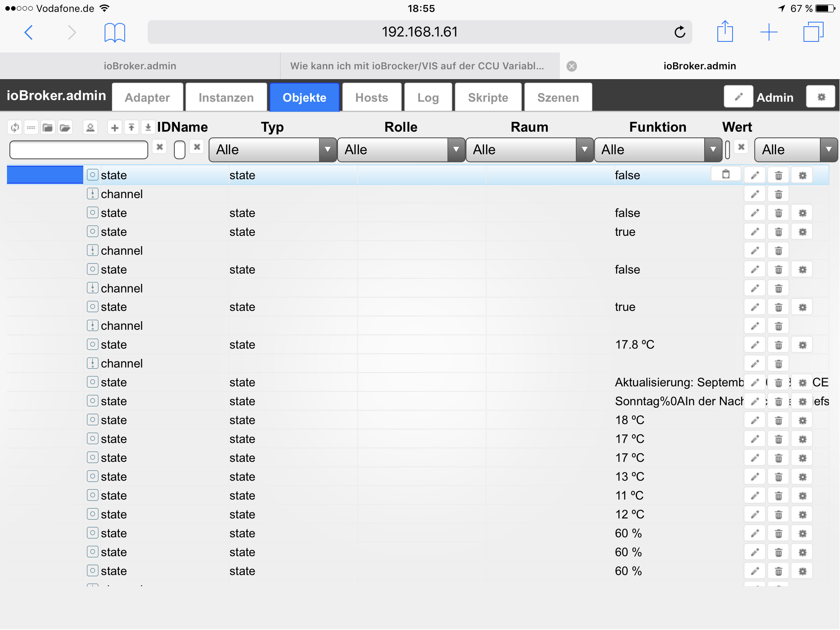The image size is (840, 630).
Task: Open the Raum filter dropdown
Action: [529, 150]
